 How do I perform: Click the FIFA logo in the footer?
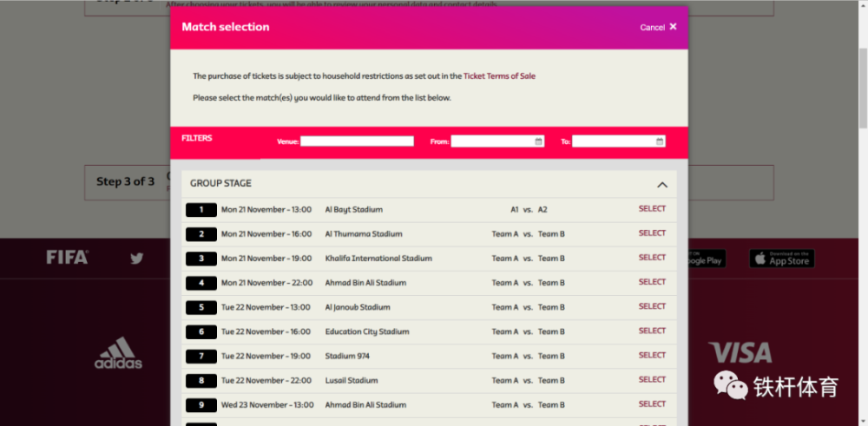(67, 258)
